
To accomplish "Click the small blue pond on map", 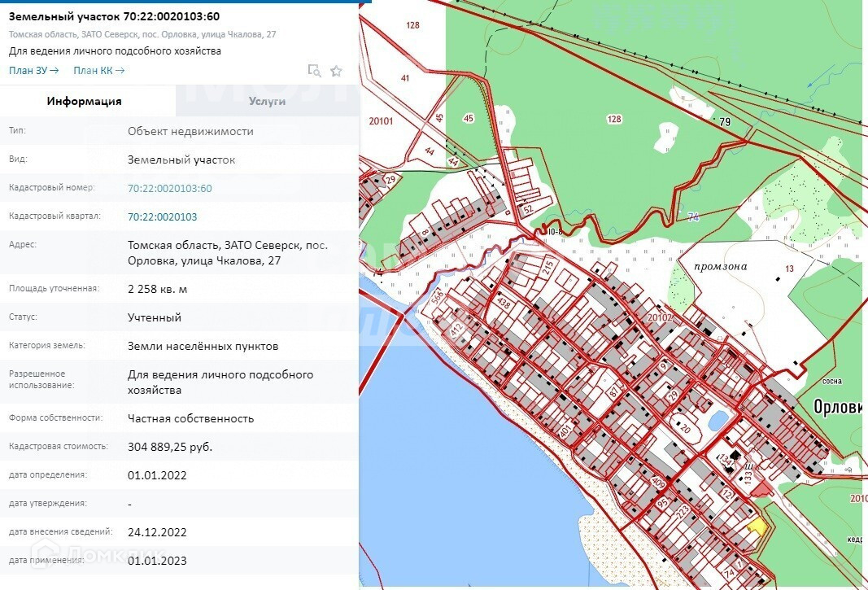I will 718,421.
